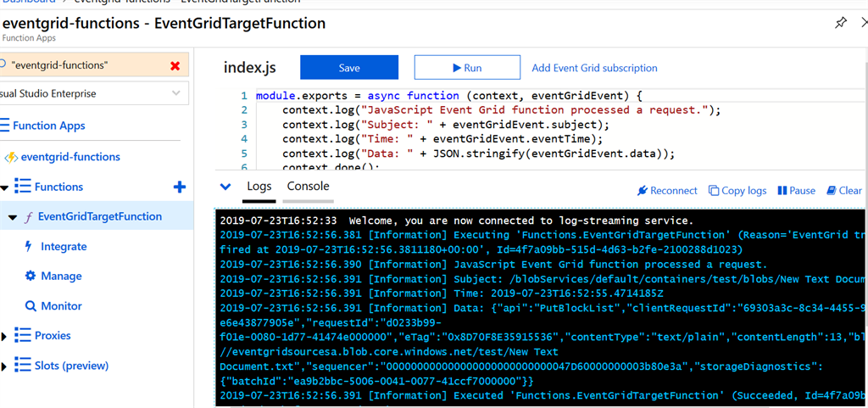Select the Logs tab
This screenshot has width=868, height=408.
[259, 187]
